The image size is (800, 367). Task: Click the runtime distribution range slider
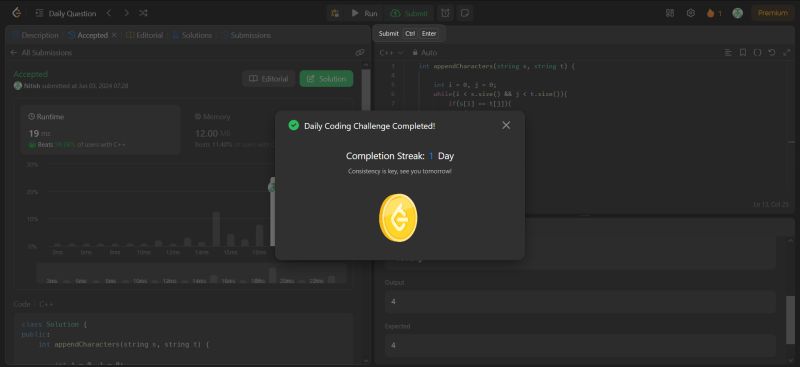[x=191, y=274]
